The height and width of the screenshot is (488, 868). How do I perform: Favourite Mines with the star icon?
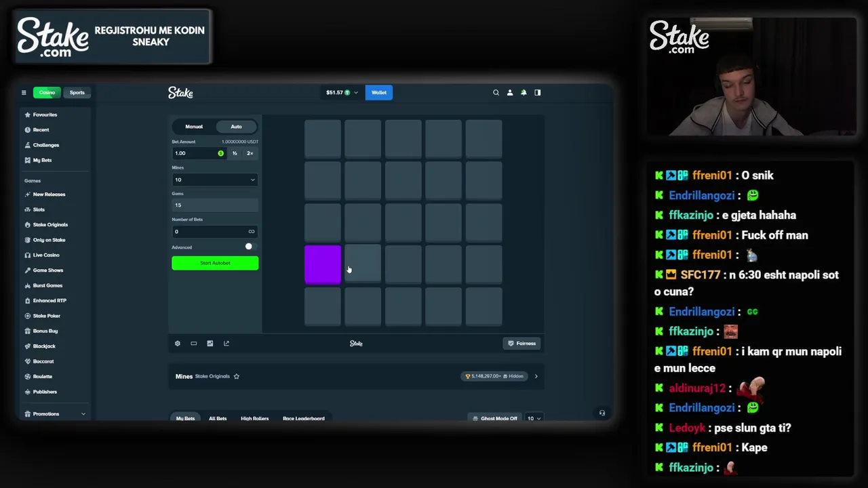pyautogui.click(x=237, y=376)
